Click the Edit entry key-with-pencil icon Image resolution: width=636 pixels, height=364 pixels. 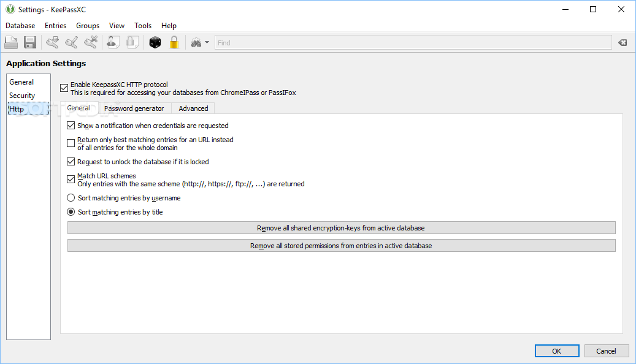72,42
